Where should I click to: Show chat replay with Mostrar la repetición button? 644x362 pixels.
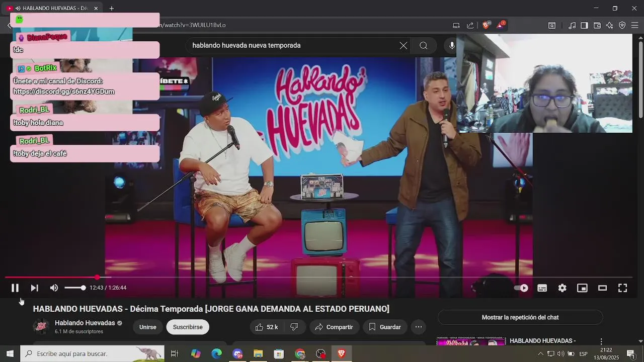(520, 317)
